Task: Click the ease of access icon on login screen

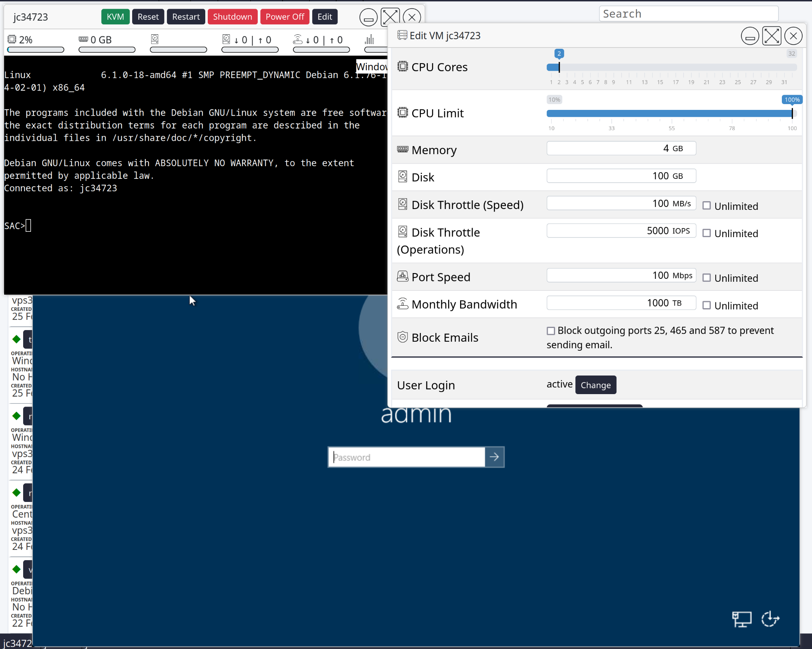Action: [770, 619]
